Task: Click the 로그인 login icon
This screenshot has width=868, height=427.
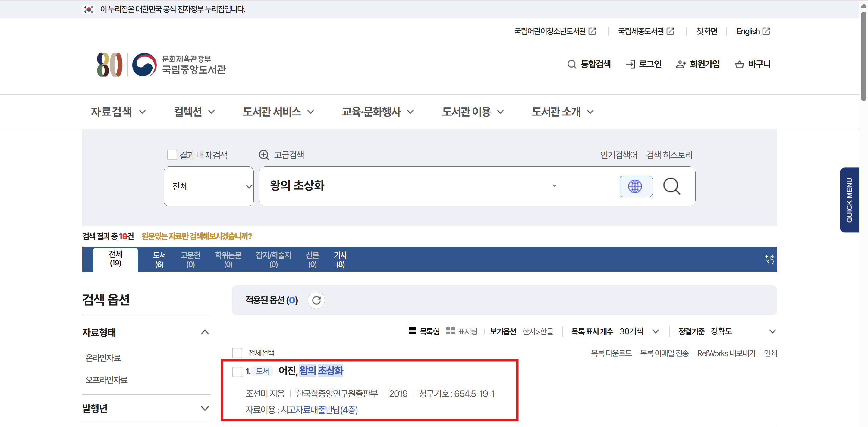Action: [630, 64]
